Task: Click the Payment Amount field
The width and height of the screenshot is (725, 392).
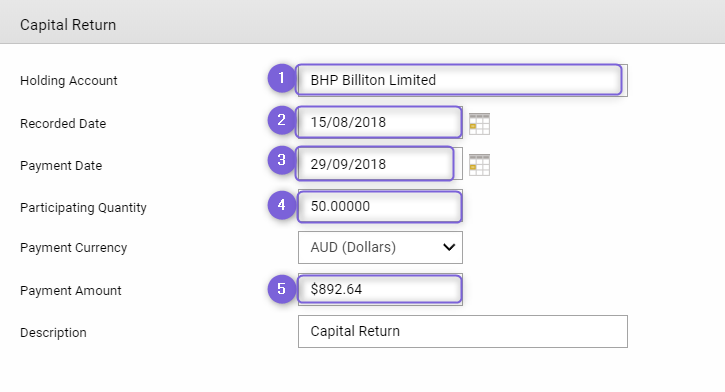Action: 380,289
